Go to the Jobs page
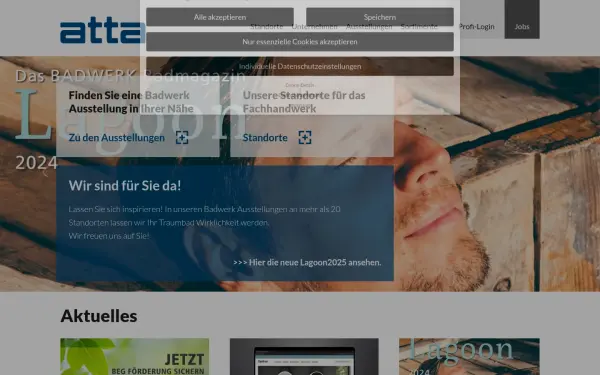600x375 pixels. coord(522,19)
